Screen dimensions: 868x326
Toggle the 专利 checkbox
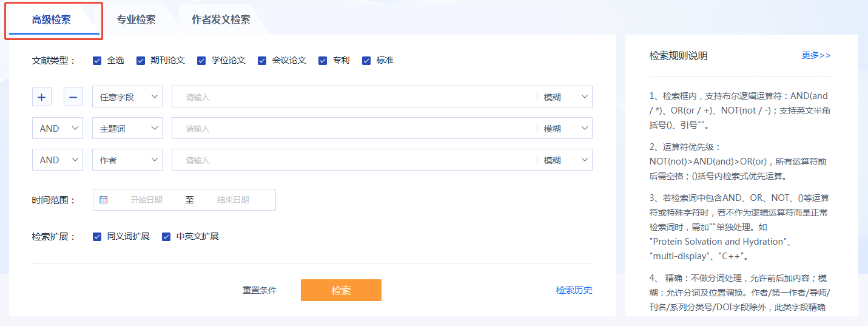pos(323,61)
